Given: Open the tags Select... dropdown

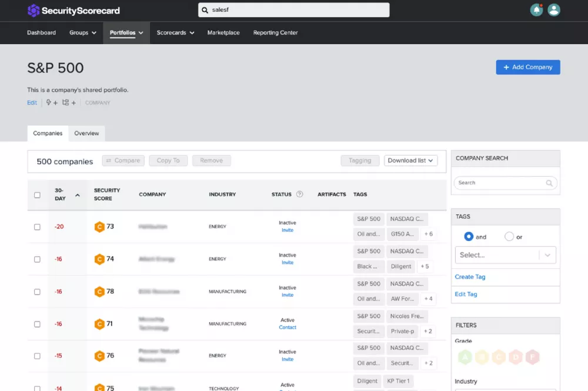Looking at the screenshot, I should tap(505, 255).
